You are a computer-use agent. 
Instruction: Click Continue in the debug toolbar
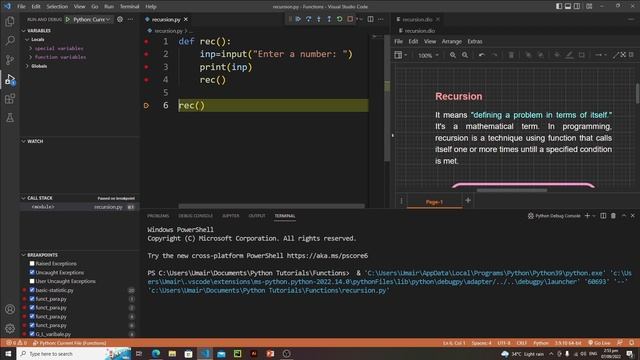(298, 19)
